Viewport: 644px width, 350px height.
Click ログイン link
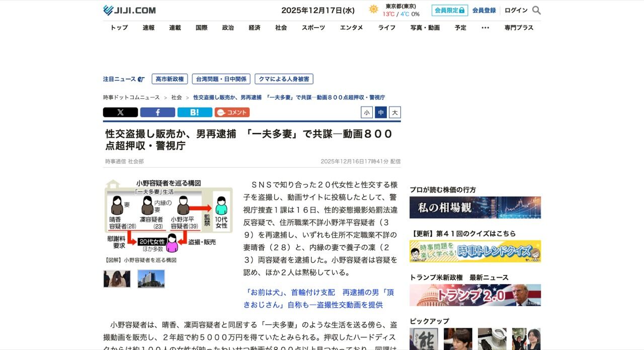(x=516, y=10)
